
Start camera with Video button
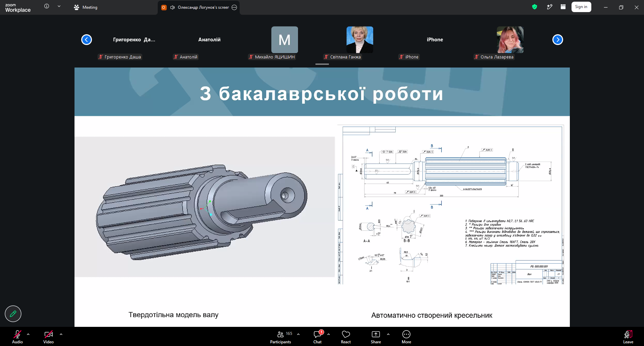pyautogui.click(x=48, y=337)
